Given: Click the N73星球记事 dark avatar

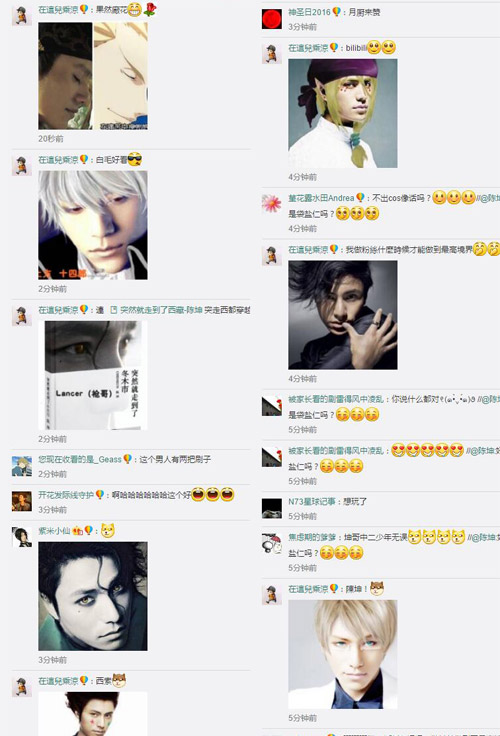Looking at the screenshot, I should pos(271,508).
